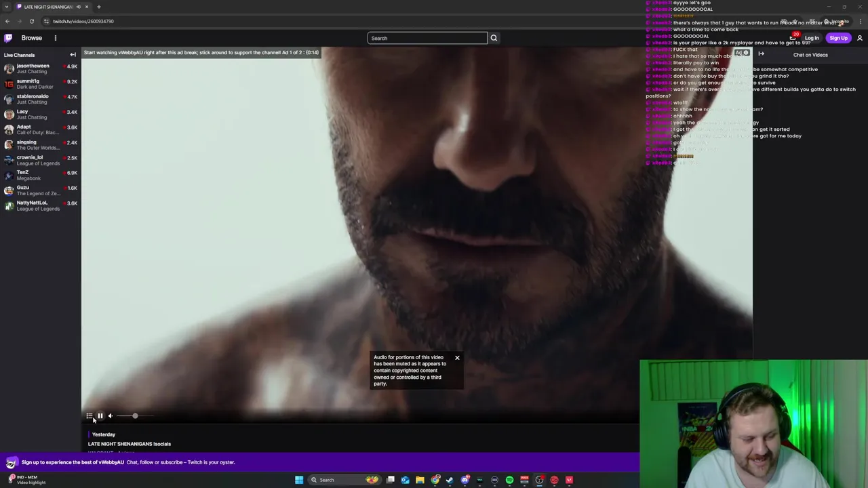Screen dimensions: 868x488
Task: Mute the player volume speaker icon
Action: click(x=111, y=416)
